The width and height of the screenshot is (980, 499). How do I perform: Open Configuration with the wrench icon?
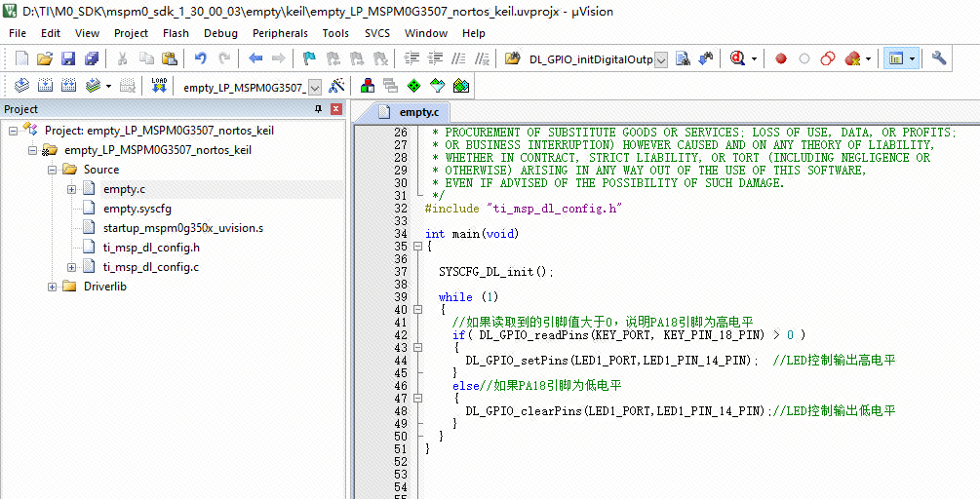939,58
